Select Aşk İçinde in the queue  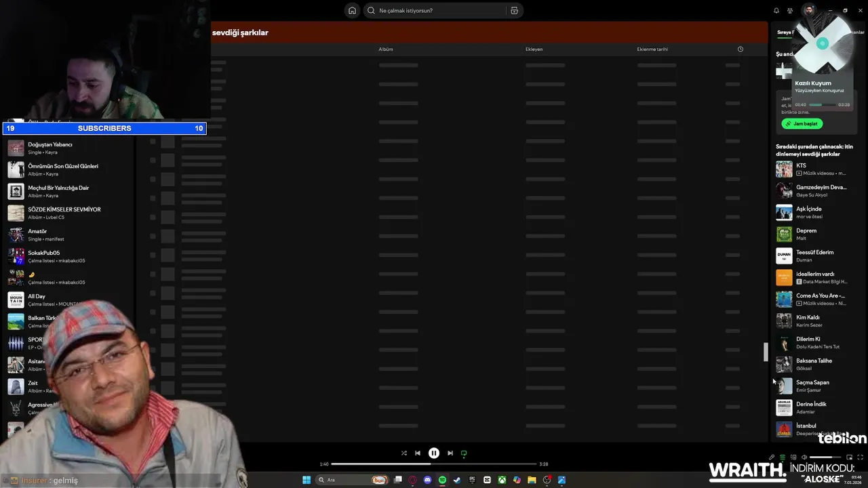(817, 212)
